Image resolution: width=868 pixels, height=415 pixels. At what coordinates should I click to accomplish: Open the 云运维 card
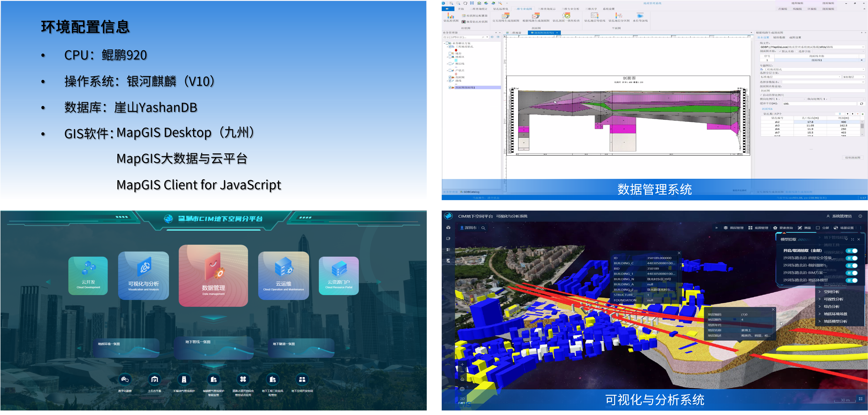point(283,275)
